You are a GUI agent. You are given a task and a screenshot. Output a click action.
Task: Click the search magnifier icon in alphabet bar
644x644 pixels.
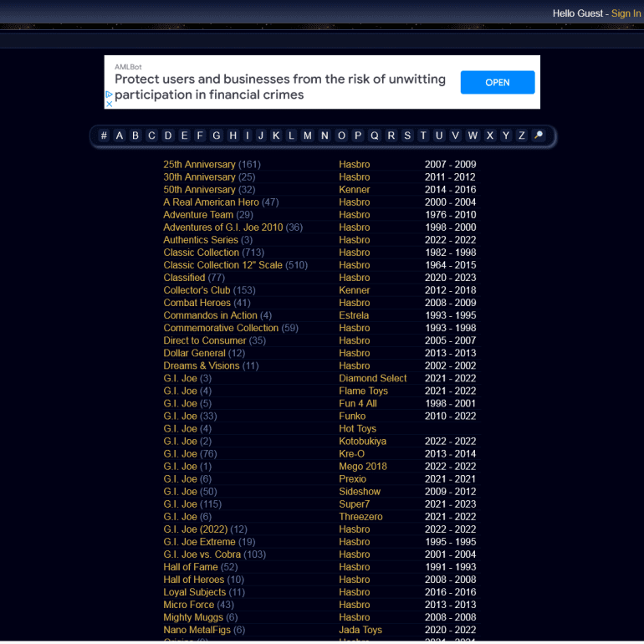[x=539, y=135]
